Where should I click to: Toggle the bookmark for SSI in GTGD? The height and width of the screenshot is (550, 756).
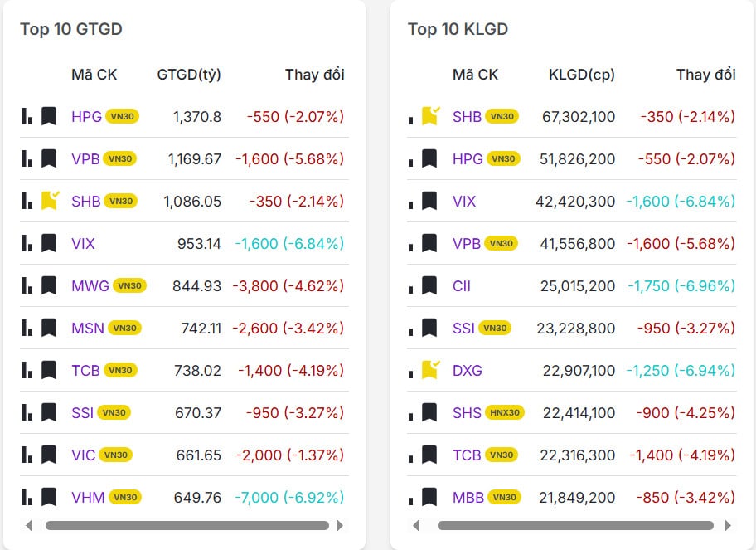coord(48,412)
